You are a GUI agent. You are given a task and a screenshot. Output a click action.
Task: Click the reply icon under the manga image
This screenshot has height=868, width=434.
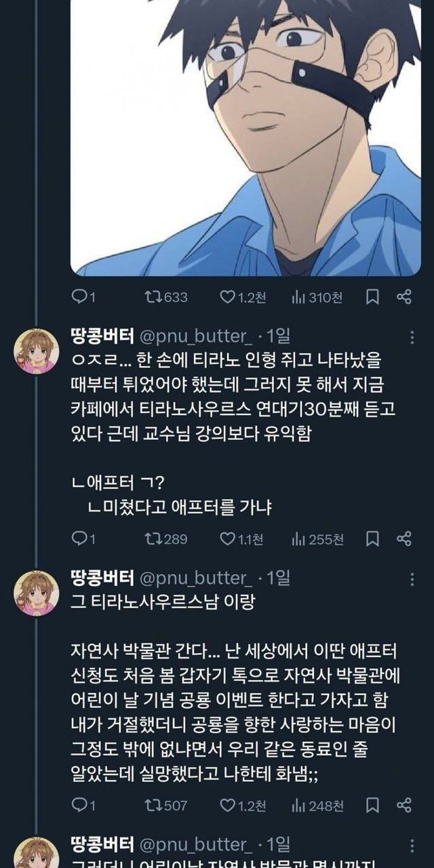point(78,297)
